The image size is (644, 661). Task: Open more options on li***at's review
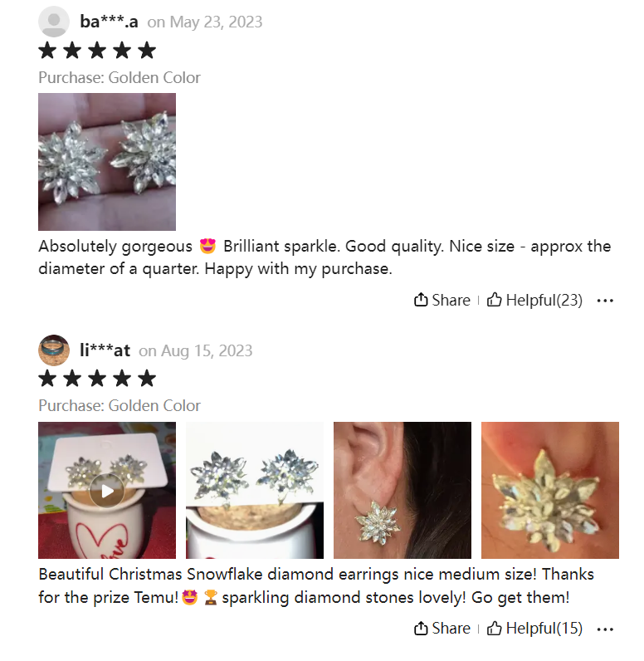(x=605, y=629)
